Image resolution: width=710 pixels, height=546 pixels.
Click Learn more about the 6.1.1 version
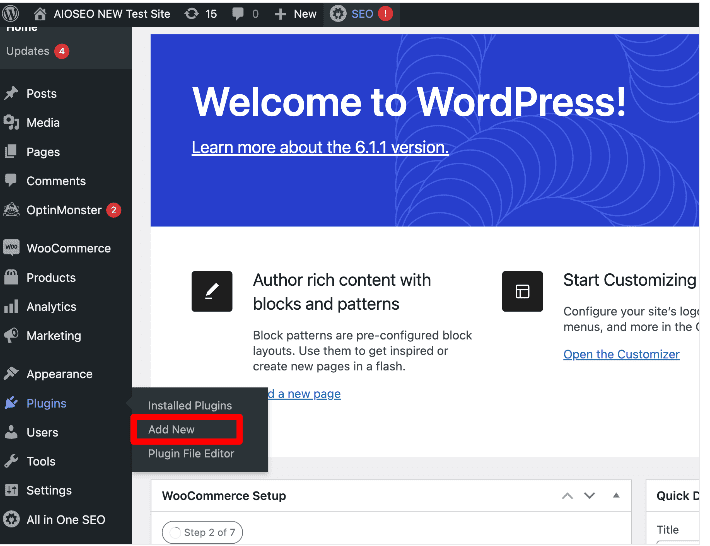click(320, 147)
